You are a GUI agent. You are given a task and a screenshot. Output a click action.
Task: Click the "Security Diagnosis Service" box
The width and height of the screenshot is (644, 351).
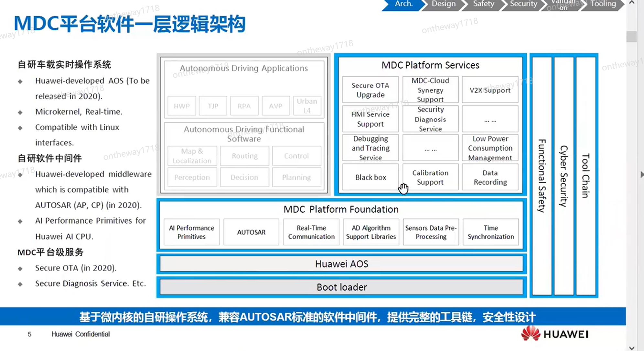coord(430,119)
